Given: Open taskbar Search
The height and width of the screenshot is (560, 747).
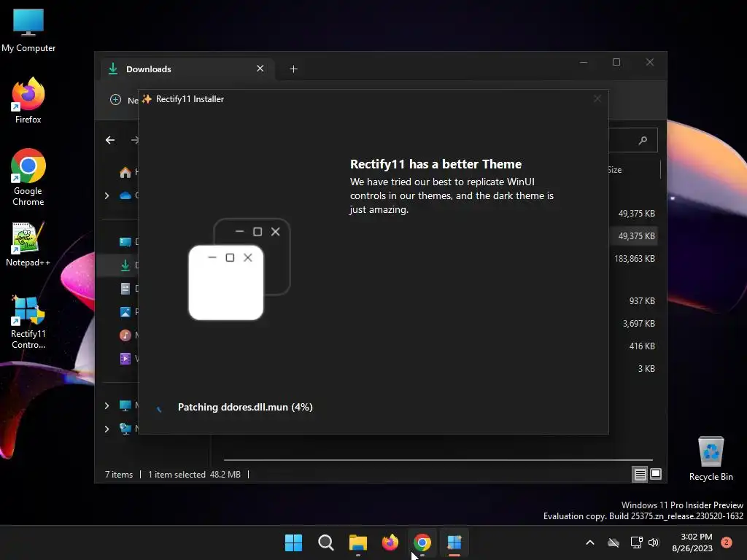Looking at the screenshot, I should (326, 542).
